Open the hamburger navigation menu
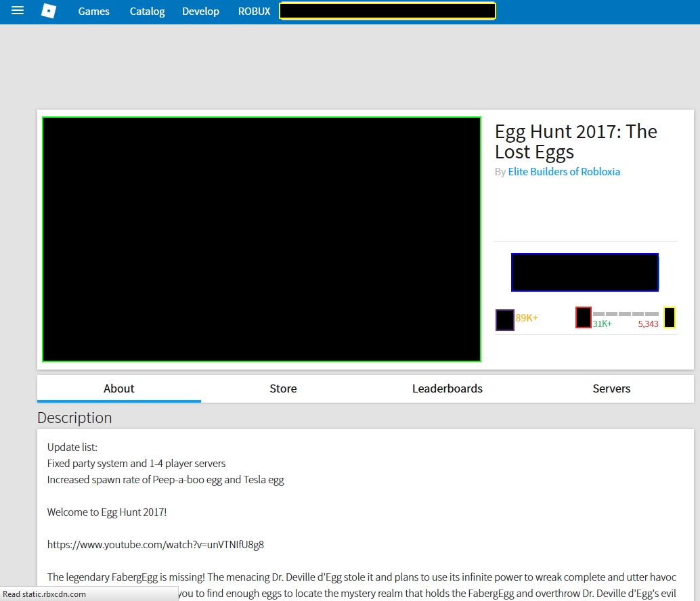This screenshot has width=700, height=601. point(18,11)
